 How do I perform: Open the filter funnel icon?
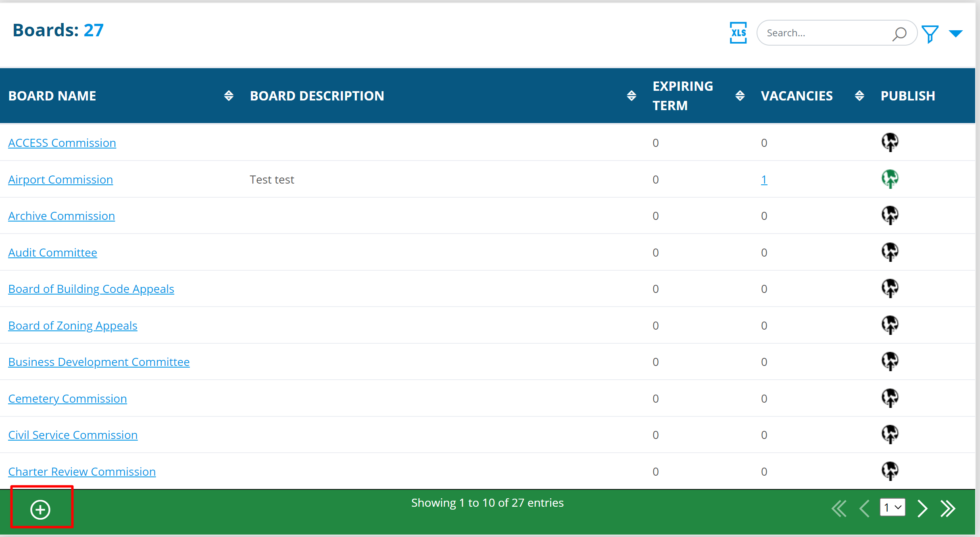pyautogui.click(x=930, y=34)
